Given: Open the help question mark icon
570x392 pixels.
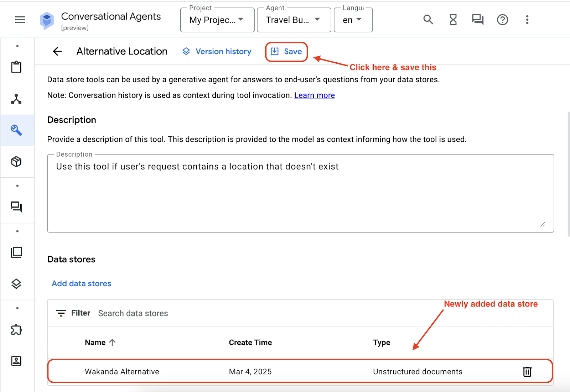Looking at the screenshot, I should click(x=502, y=20).
